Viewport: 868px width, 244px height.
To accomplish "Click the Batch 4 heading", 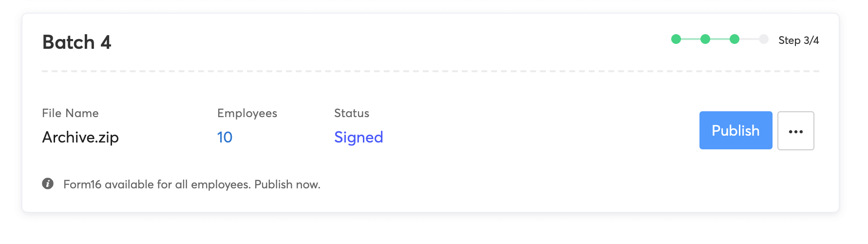I will 76,42.
